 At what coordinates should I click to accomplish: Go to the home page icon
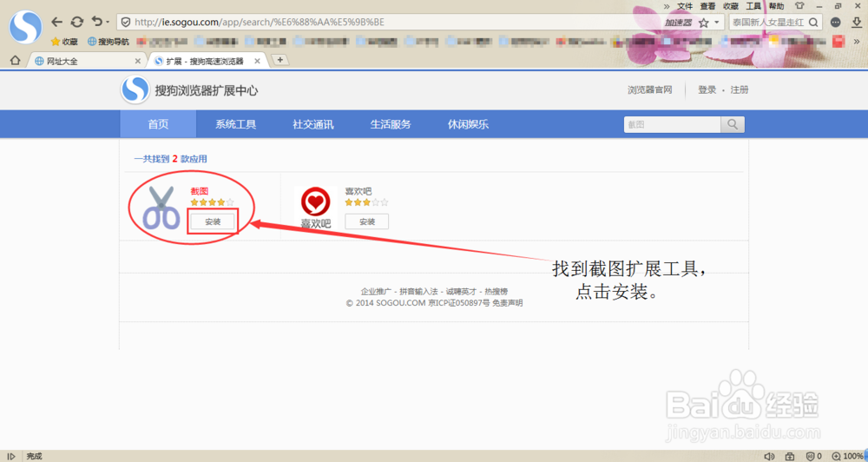pyautogui.click(x=15, y=61)
